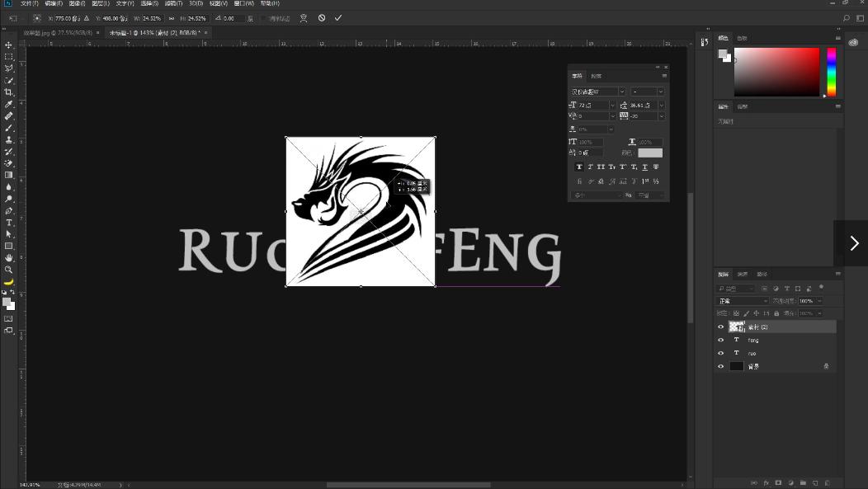
Task: Open the text color swatch in Character panel
Action: pyautogui.click(x=651, y=153)
